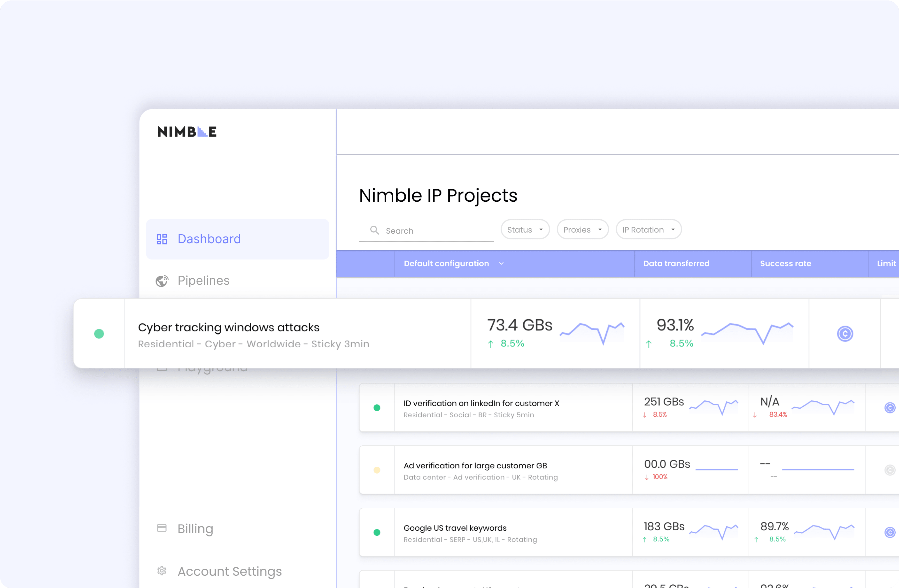Viewport: 899px width, 588px height.
Task: Toggle status dot for Cyber tracking project
Action: click(99, 334)
